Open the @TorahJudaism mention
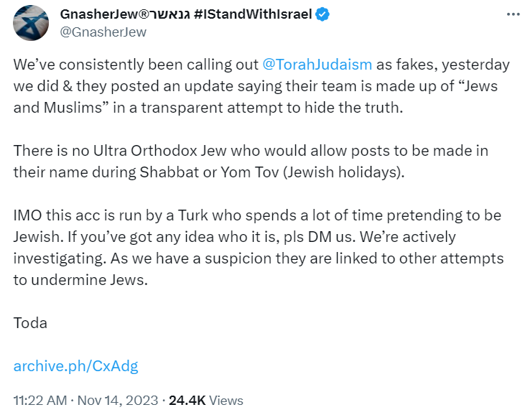 (x=317, y=65)
